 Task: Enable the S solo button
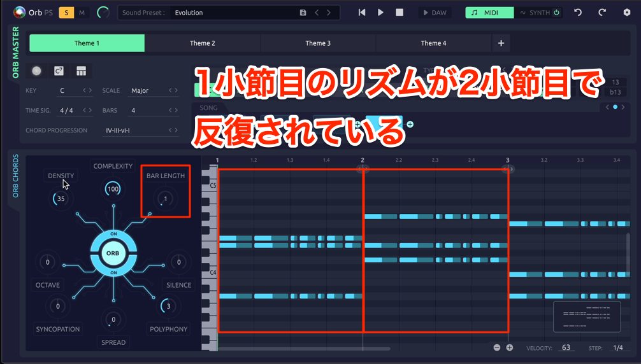pos(66,13)
